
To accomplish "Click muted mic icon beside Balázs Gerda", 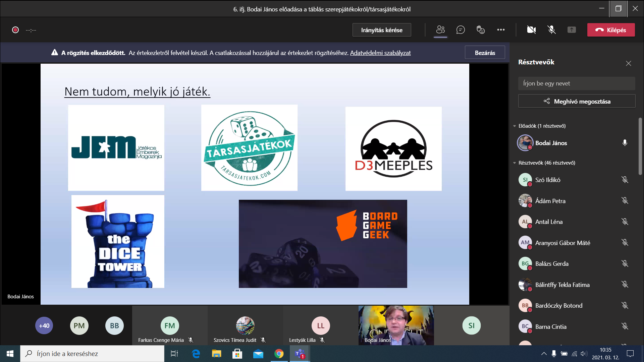I will [x=625, y=263].
